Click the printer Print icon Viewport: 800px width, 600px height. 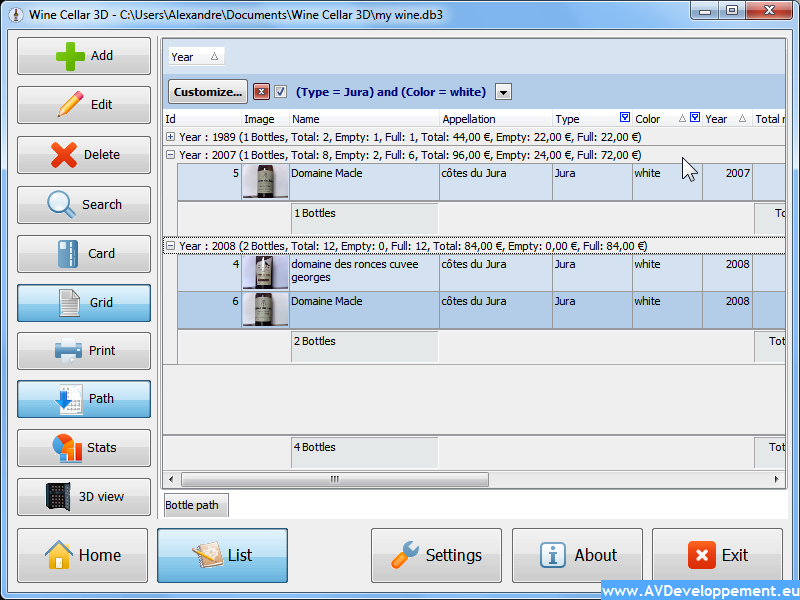pyautogui.click(x=68, y=351)
